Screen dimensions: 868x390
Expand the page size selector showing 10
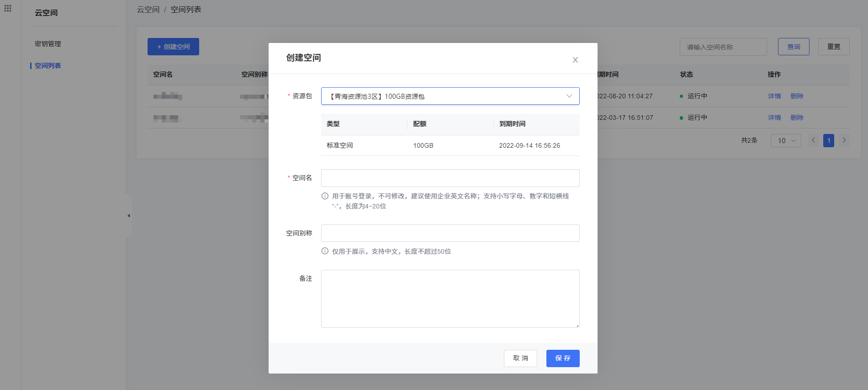pyautogui.click(x=786, y=140)
